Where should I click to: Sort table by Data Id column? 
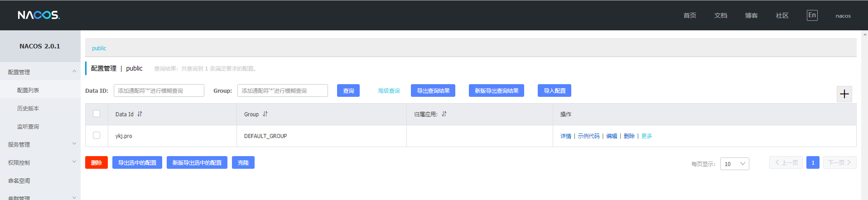pos(140,114)
